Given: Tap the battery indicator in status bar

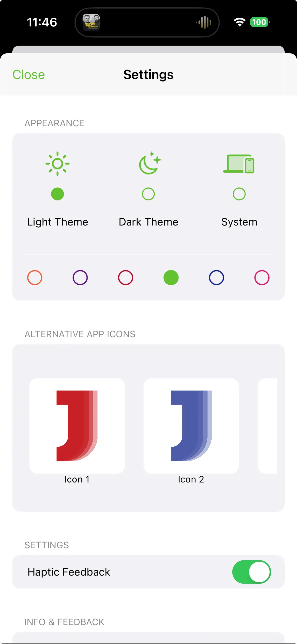Looking at the screenshot, I should pyautogui.click(x=259, y=22).
